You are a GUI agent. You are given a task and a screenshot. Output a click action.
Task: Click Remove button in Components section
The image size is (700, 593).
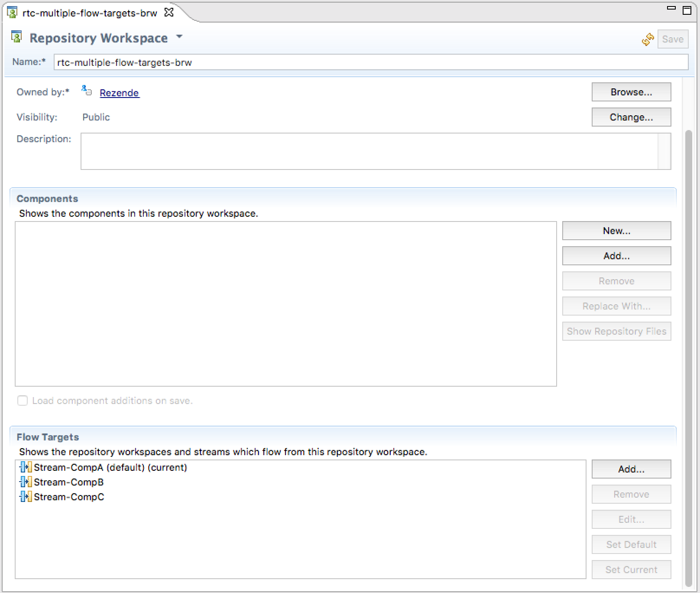click(x=616, y=281)
